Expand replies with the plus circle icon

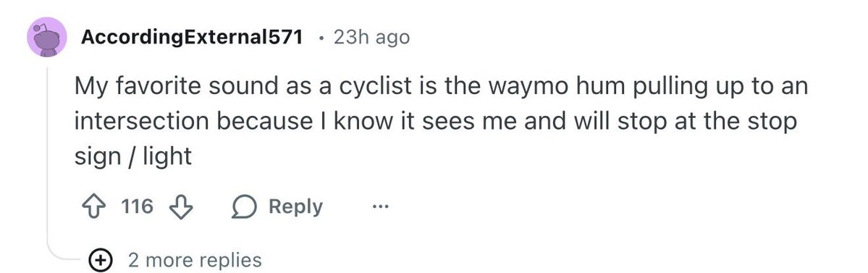click(x=101, y=259)
